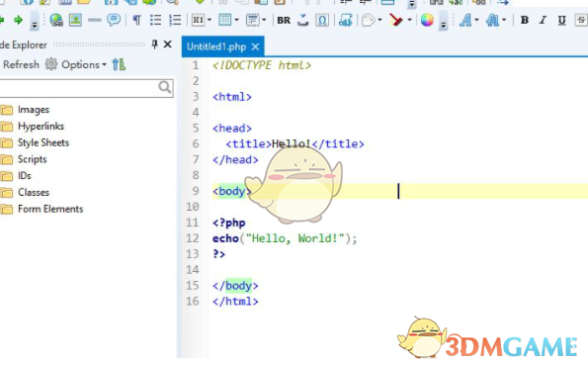Insert a line break with BR
The width and height of the screenshot is (588, 365).
284,20
